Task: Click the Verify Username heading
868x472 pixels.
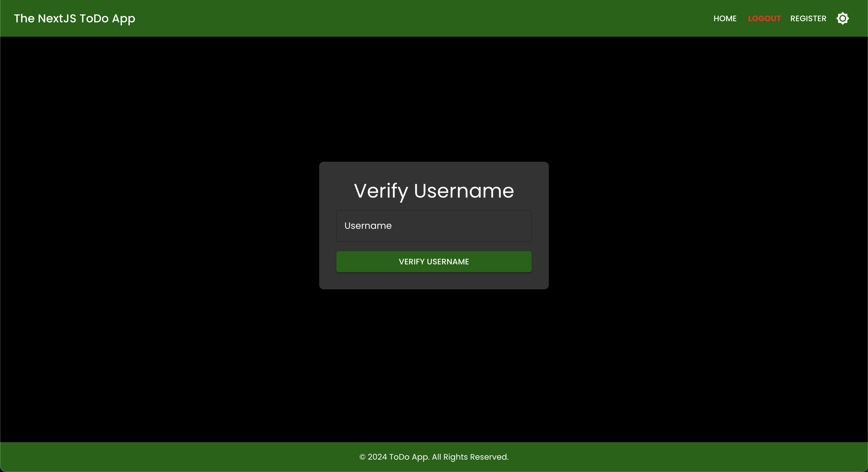Action: (434, 191)
